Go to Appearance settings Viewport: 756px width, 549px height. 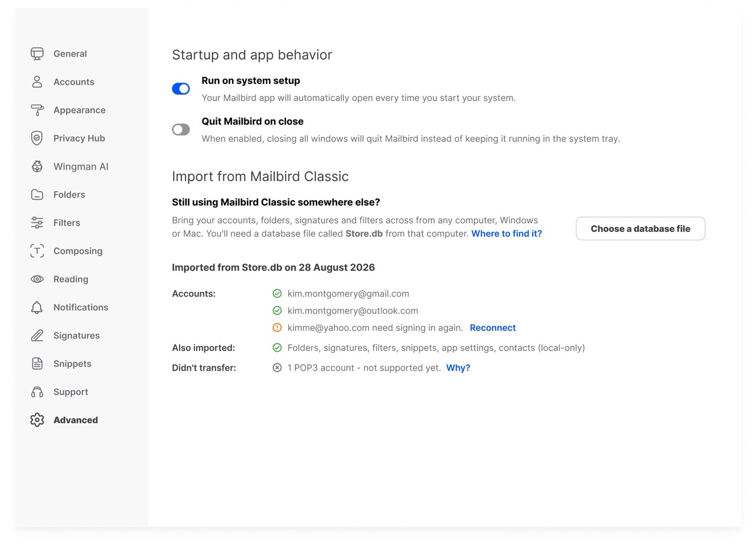(80, 111)
